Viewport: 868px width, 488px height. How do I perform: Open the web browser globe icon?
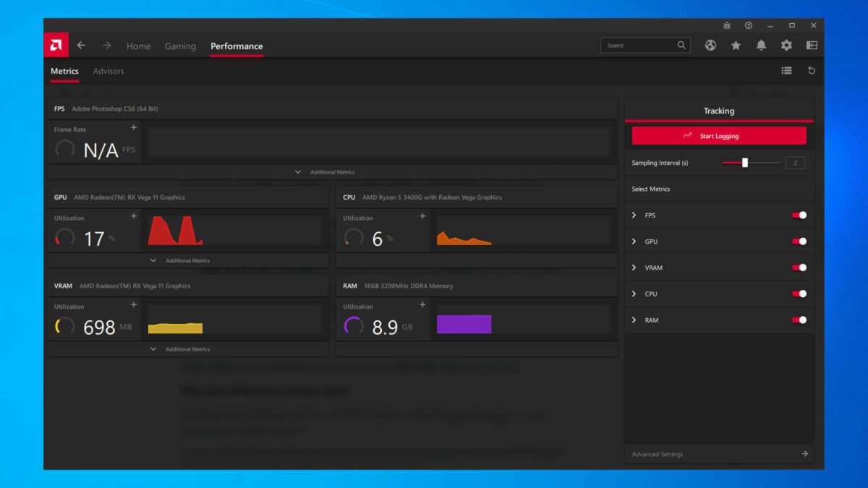710,45
